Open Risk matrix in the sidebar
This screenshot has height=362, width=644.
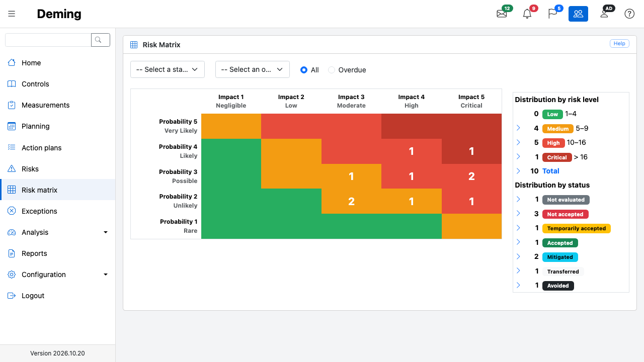(x=57, y=190)
